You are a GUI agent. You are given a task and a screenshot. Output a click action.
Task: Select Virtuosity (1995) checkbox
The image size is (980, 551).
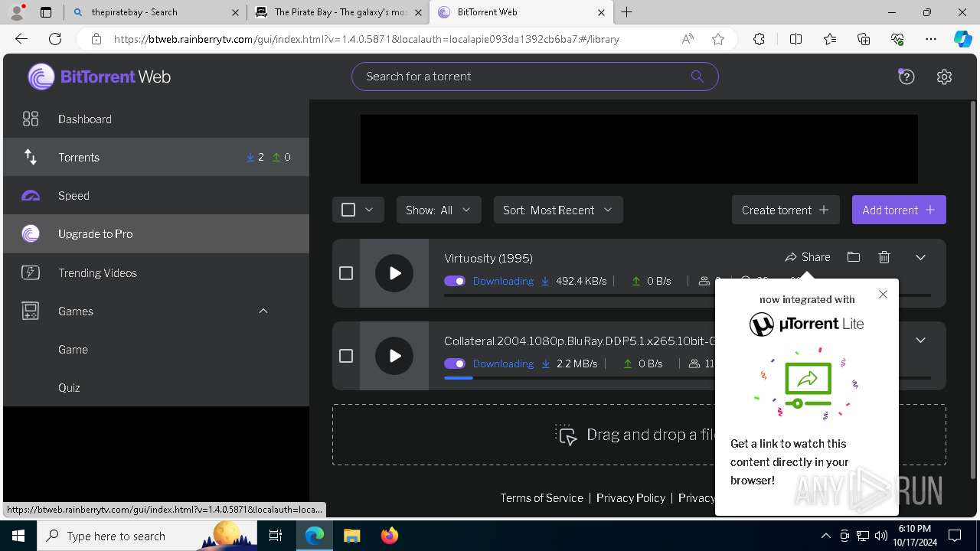346,273
